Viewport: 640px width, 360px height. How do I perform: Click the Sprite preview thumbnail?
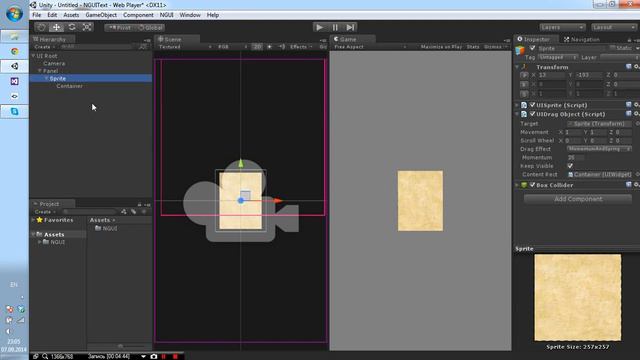click(578, 298)
